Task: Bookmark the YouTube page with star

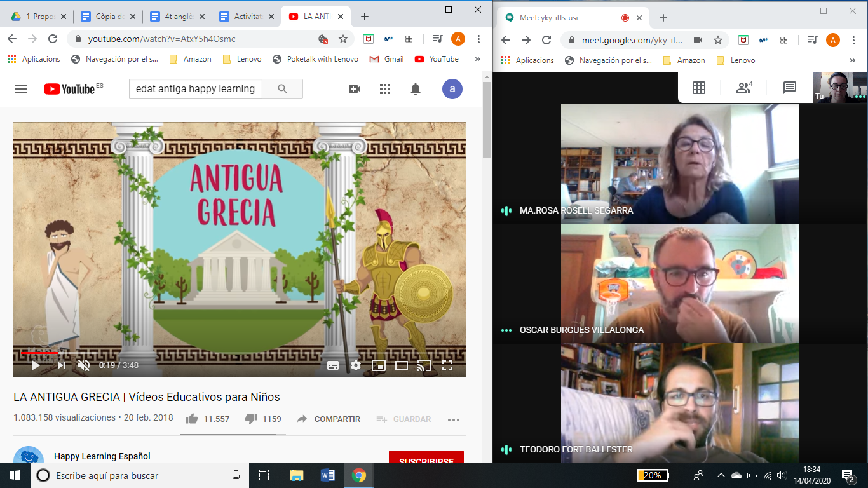Action: point(343,39)
